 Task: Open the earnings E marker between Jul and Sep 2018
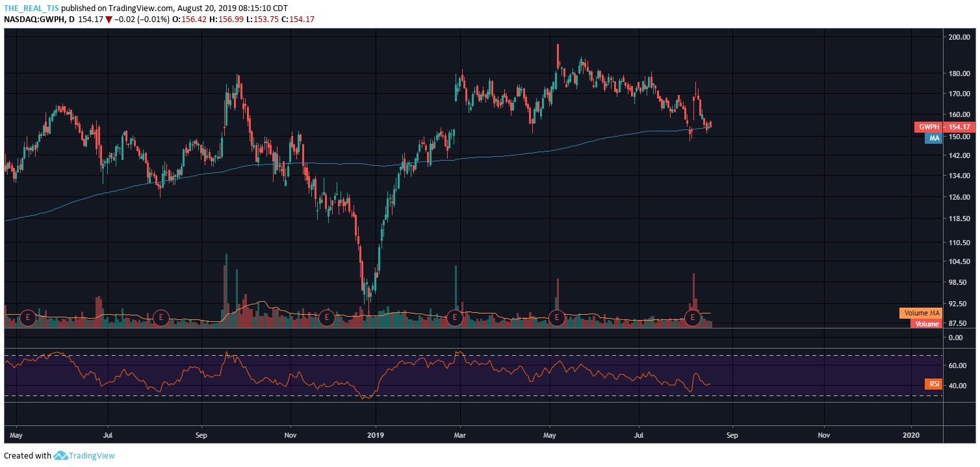pos(161,317)
